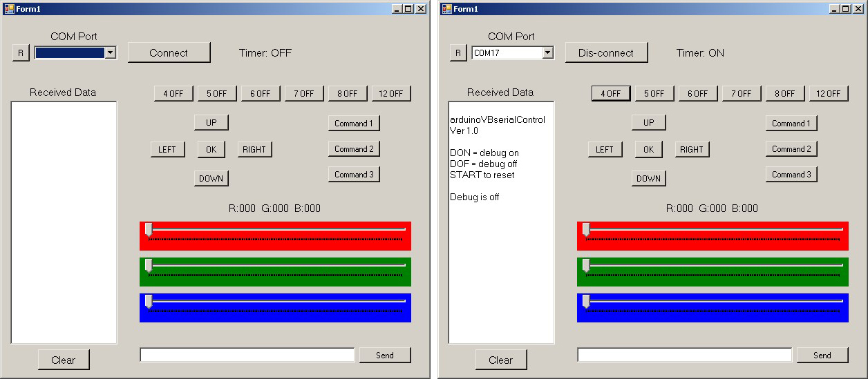This screenshot has width=868, height=379.
Task: Click the Form1 title icon of right window
Action: click(447, 9)
